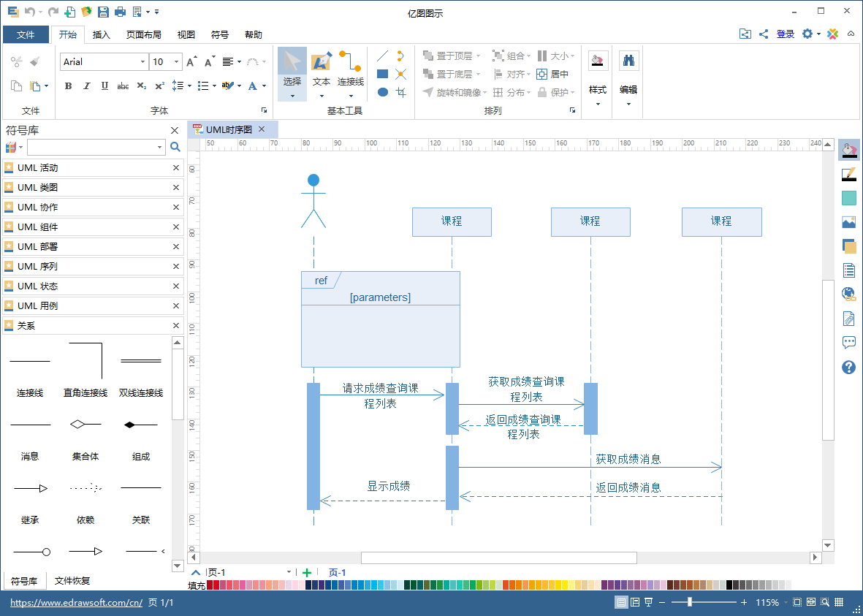This screenshot has width=863, height=616.
Task: Open the comment bubble icon in right sidebar
Action: click(x=848, y=343)
